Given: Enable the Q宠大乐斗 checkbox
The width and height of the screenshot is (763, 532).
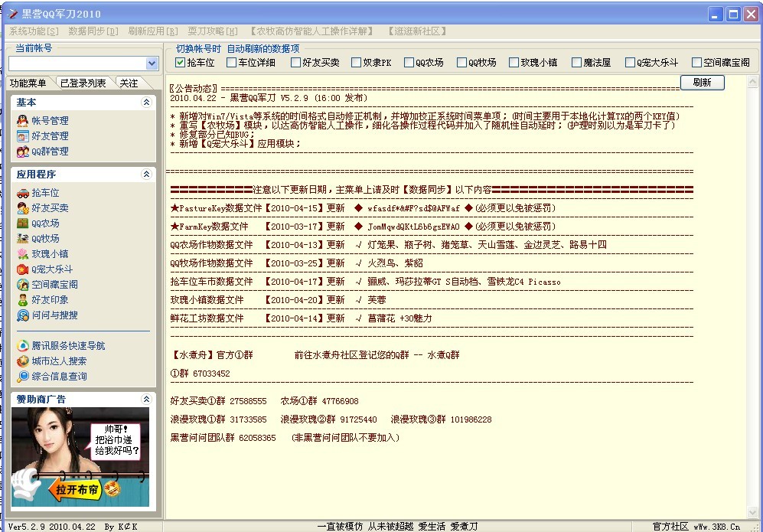Looking at the screenshot, I should tap(630, 62).
